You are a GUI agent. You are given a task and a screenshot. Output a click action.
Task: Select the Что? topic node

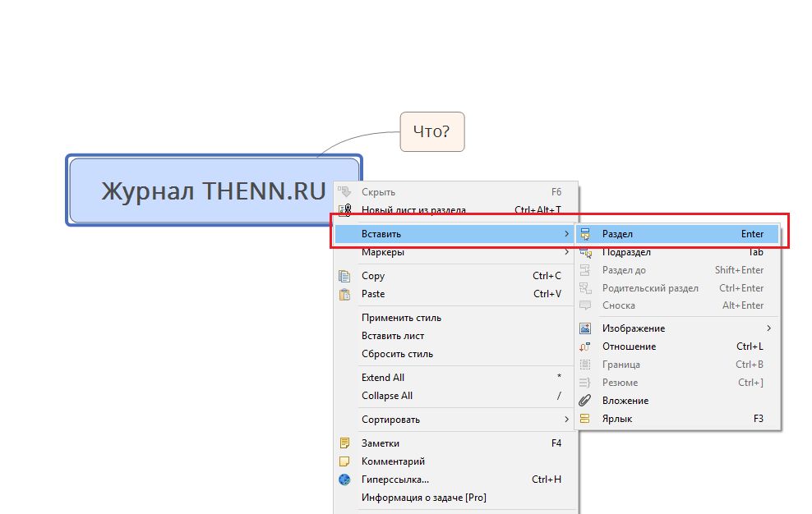coord(432,132)
